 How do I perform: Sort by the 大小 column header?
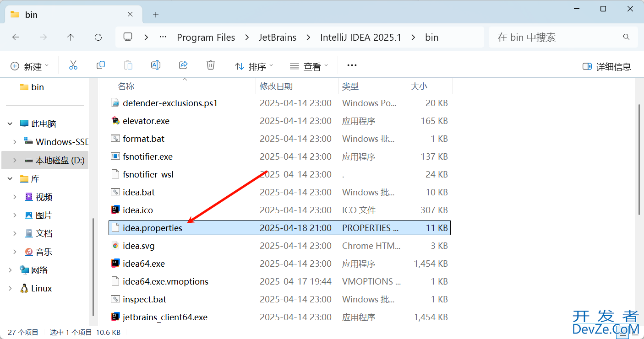tap(419, 86)
